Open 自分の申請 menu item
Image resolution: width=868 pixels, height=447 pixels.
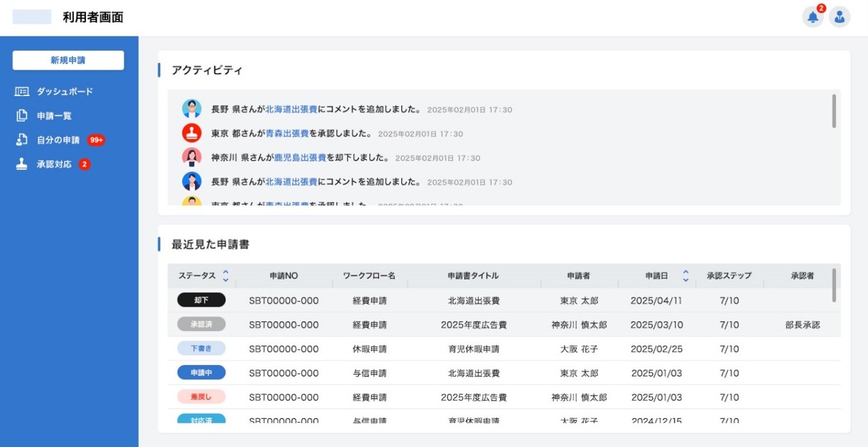pos(58,140)
